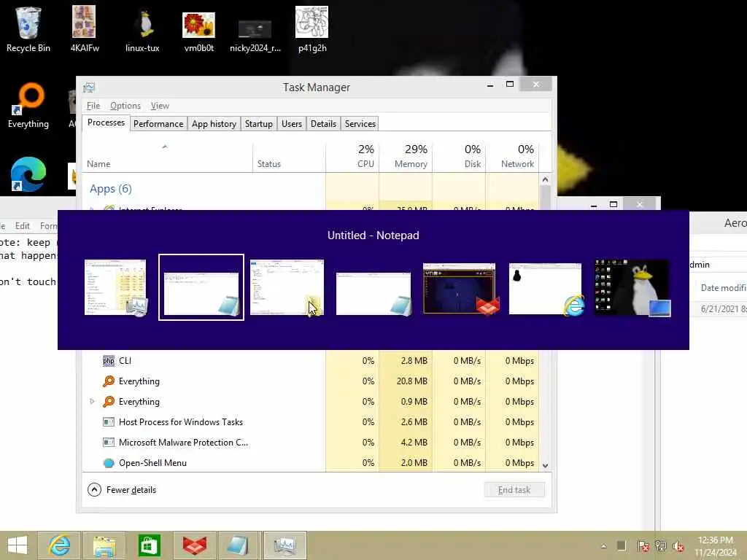Image resolution: width=747 pixels, height=560 pixels.
Task: Sort processes by Name column
Action: pos(167,157)
